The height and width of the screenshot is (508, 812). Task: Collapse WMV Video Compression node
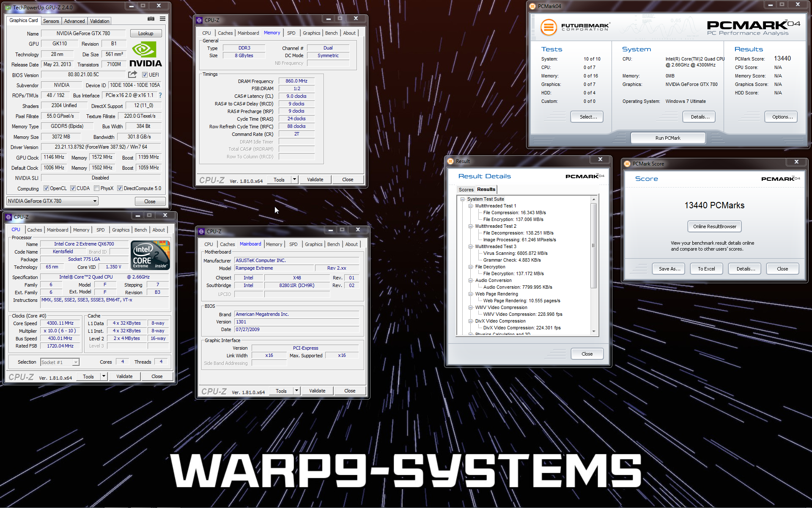pos(470,307)
